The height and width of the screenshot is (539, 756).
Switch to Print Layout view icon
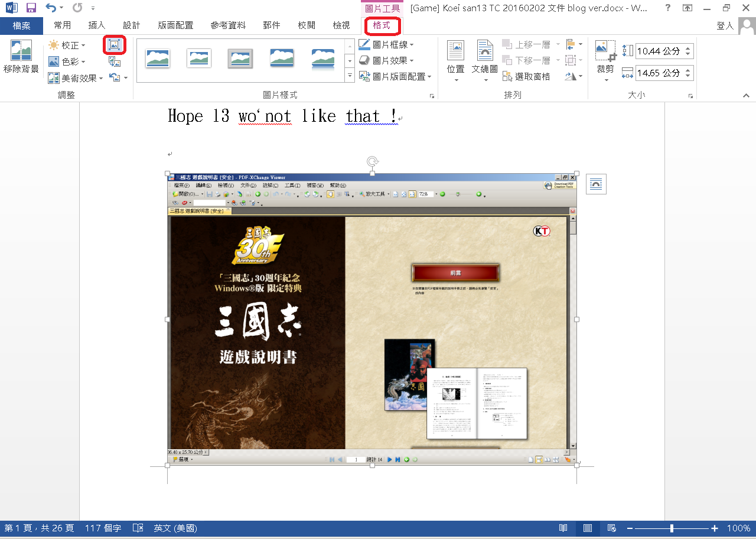coord(588,528)
